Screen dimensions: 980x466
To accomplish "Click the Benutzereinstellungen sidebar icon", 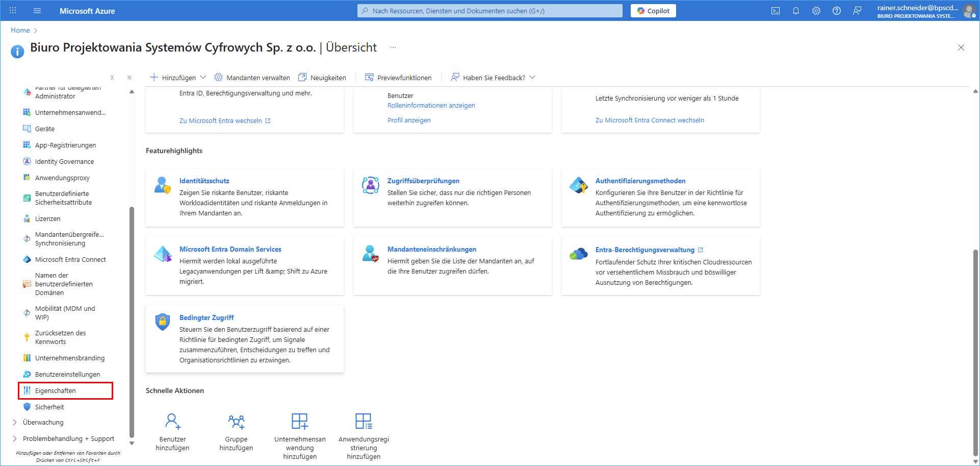I will click(27, 374).
